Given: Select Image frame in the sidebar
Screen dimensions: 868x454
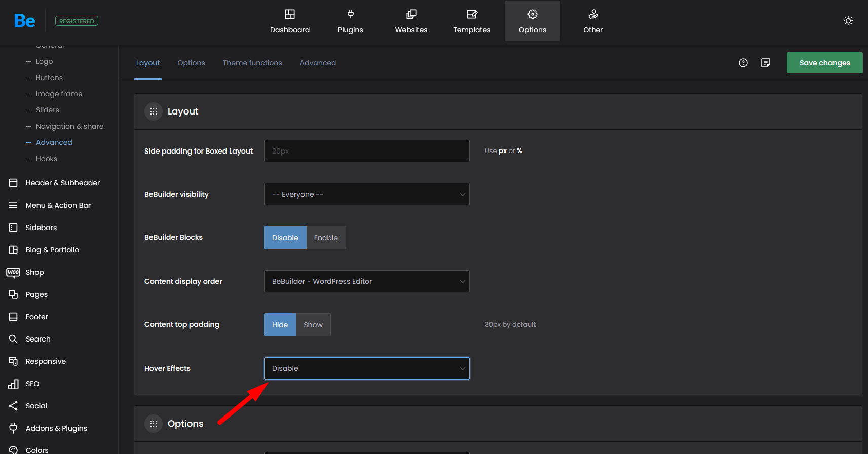Looking at the screenshot, I should tap(59, 94).
